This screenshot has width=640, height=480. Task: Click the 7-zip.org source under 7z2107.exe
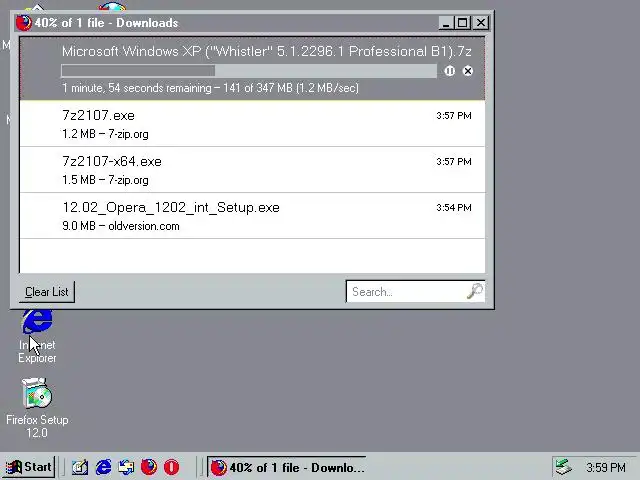(x=128, y=134)
